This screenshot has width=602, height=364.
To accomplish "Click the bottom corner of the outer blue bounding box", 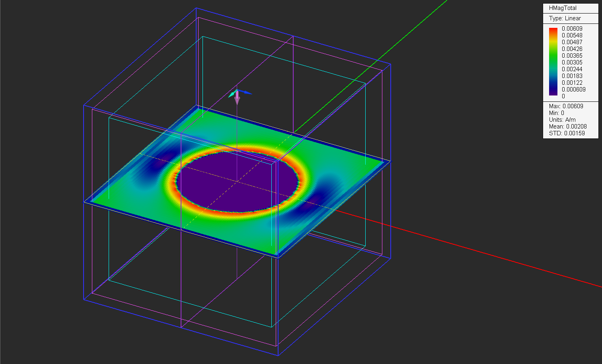I will (x=278, y=355).
